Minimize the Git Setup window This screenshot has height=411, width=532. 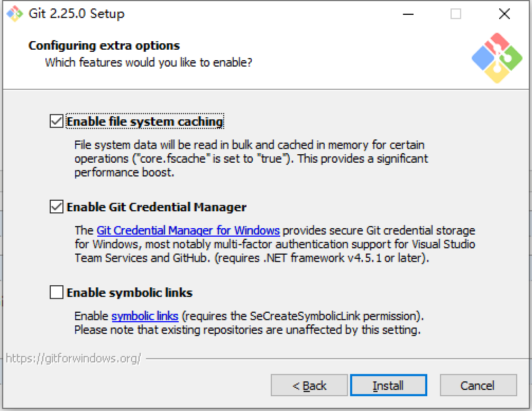click(408, 14)
